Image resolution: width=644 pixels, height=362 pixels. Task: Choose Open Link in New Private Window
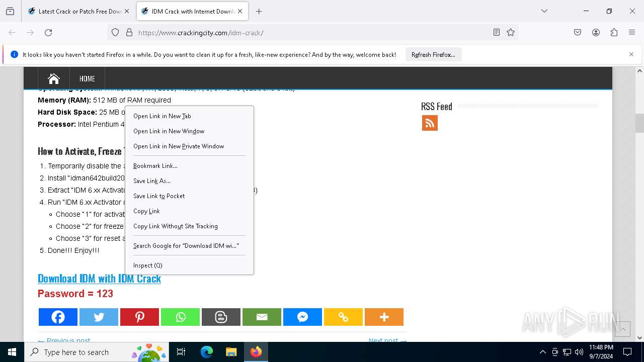tap(189, 146)
